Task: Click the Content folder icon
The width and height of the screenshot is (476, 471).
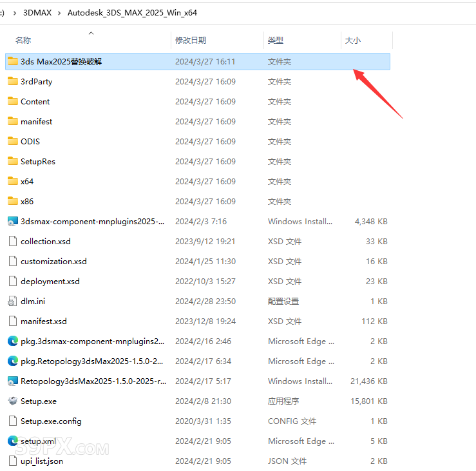Action: pyautogui.click(x=13, y=101)
